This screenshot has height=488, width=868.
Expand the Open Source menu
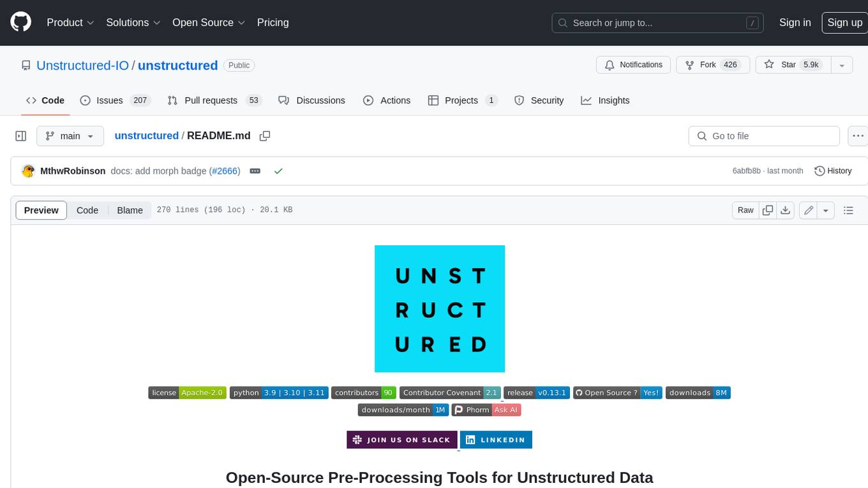click(209, 22)
